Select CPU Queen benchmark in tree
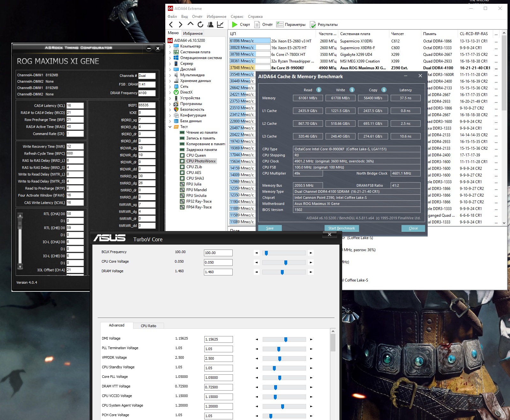The image size is (510, 420). pos(196,155)
